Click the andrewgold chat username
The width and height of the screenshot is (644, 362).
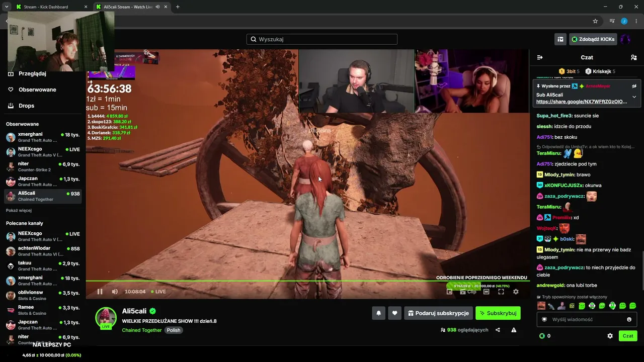point(551,286)
